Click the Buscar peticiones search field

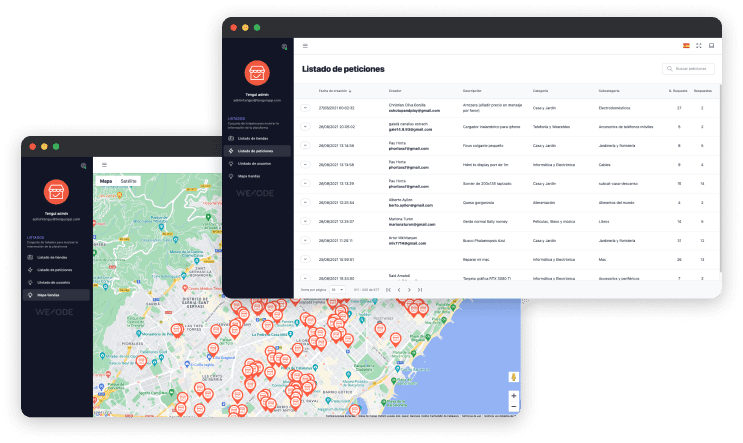[689, 69]
